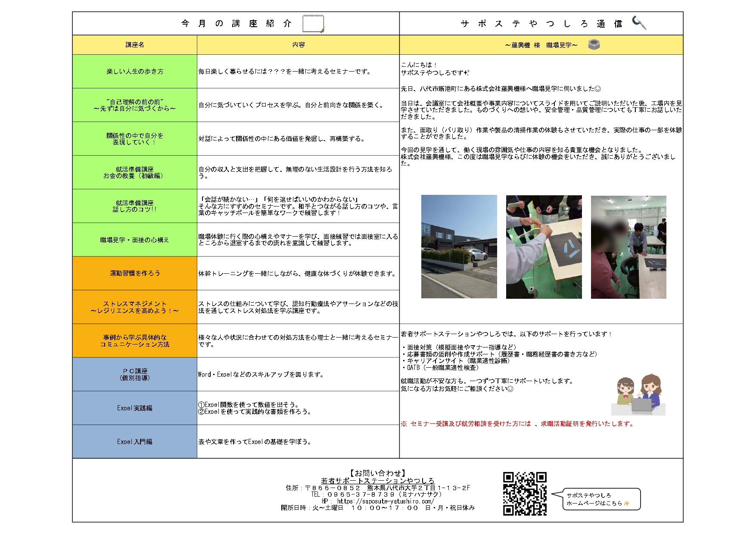This screenshot has width=756, height=535.
Task: Open the blurred photo of people at table
Action: [x=628, y=247]
